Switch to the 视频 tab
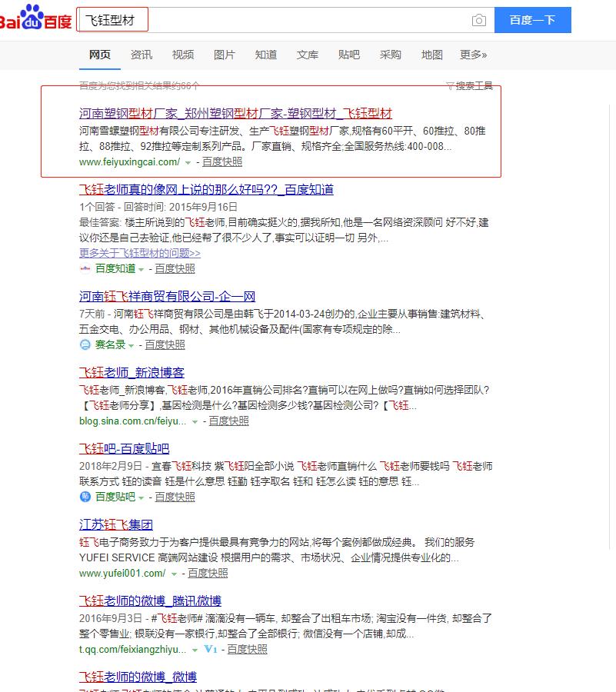The height and width of the screenshot is (692, 616). coord(183,55)
